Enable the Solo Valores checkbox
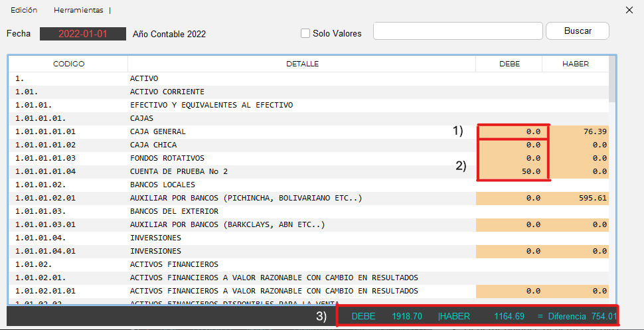 tap(305, 33)
